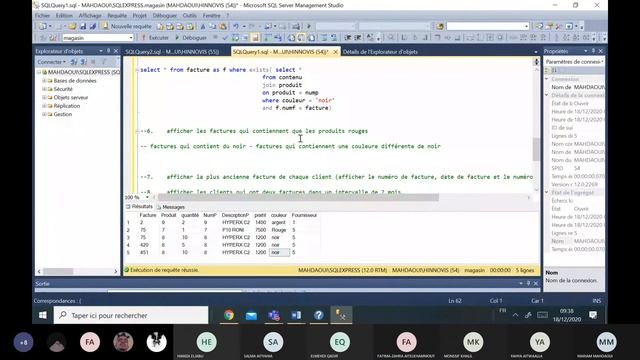Click the DescriptionP column header
The width and height of the screenshot is (640, 360).
[235, 215]
